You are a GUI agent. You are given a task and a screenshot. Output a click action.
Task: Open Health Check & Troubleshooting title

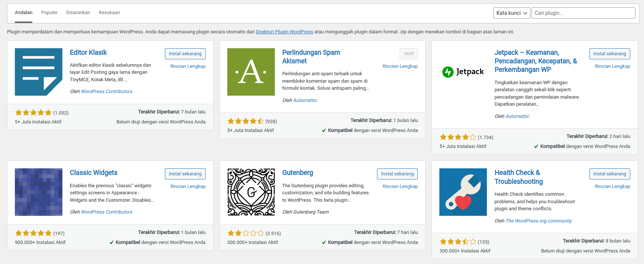519,177
